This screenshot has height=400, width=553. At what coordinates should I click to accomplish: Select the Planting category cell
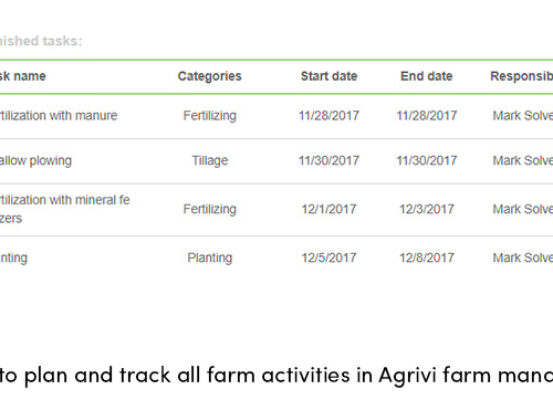pos(210,258)
